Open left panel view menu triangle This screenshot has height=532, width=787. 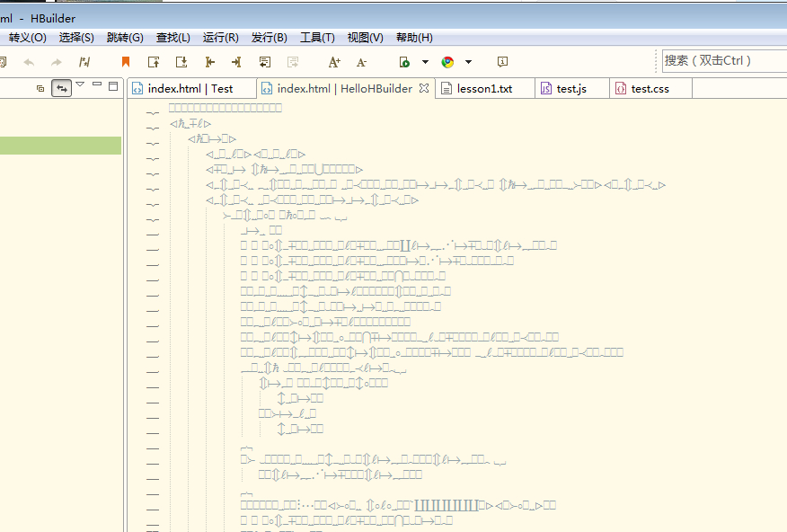80,84
